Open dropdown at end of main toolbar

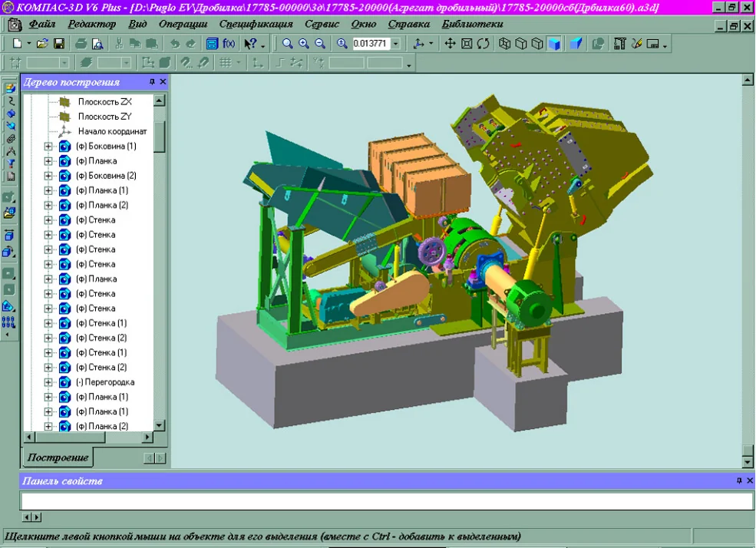click(665, 46)
